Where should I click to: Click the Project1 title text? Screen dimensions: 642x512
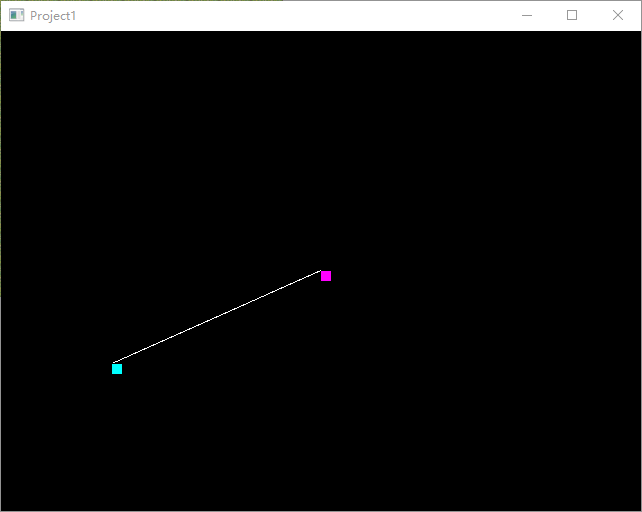point(53,16)
